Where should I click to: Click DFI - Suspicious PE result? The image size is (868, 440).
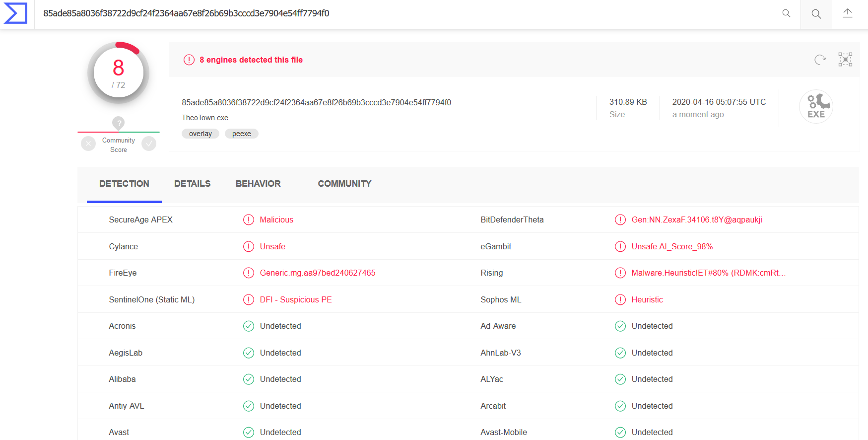point(296,299)
